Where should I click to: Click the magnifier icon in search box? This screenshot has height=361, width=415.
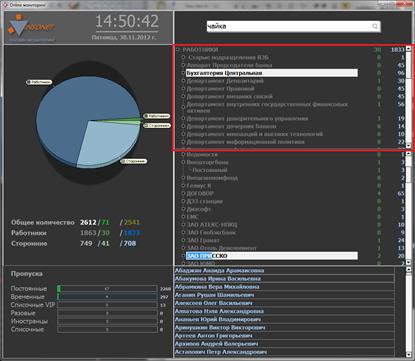(x=375, y=26)
